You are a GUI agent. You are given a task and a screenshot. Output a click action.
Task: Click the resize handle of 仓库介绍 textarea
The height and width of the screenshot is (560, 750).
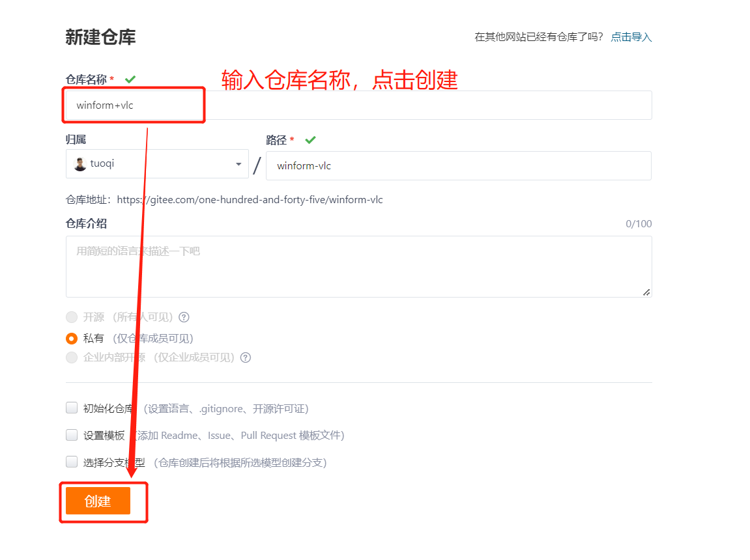click(647, 292)
